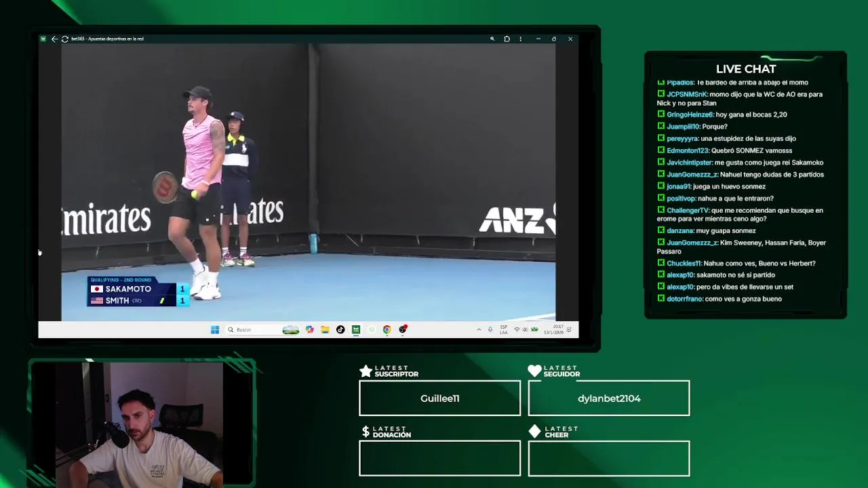Click the Latest Donación box

440,459
